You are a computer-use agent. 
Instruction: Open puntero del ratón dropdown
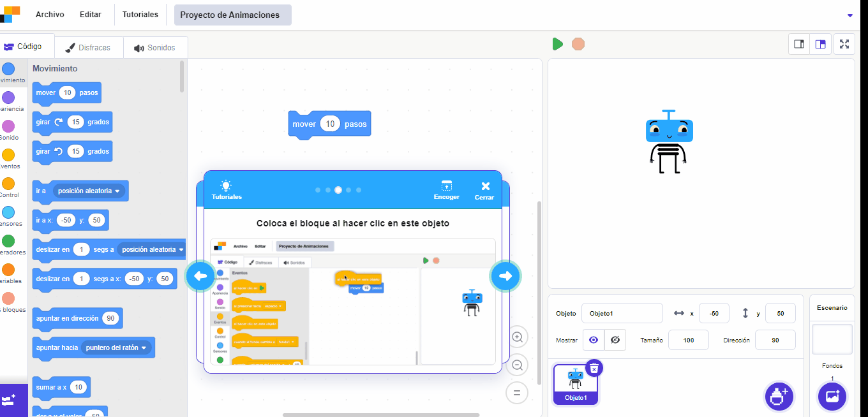(116, 347)
